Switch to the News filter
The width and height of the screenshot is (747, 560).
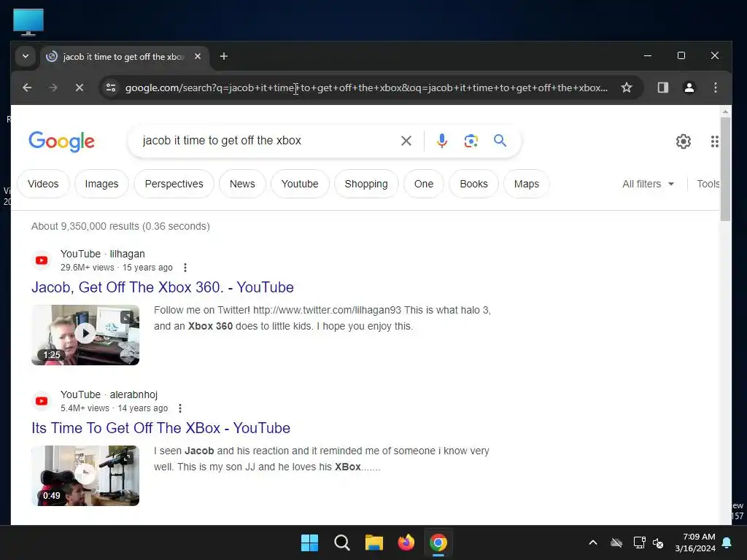242,184
